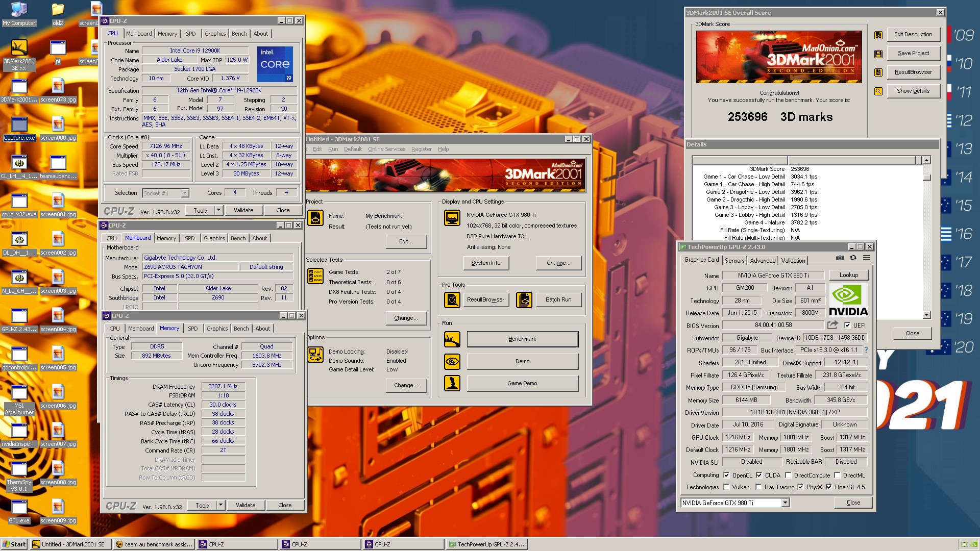The width and height of the screenshot is (980, 551).
Task: Toggle the PhysX checkbox in GPU-Z
Action: (x=800, y=487)
